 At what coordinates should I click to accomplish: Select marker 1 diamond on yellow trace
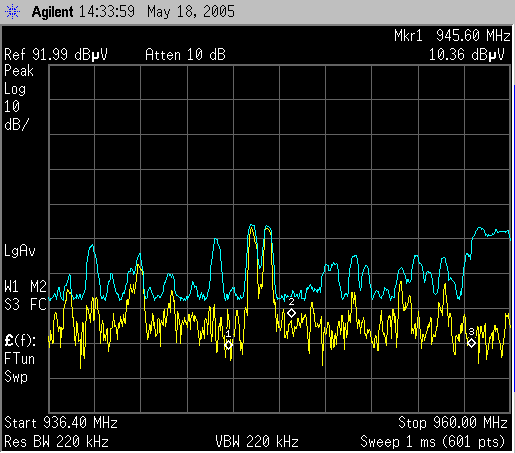pos(228,345)
